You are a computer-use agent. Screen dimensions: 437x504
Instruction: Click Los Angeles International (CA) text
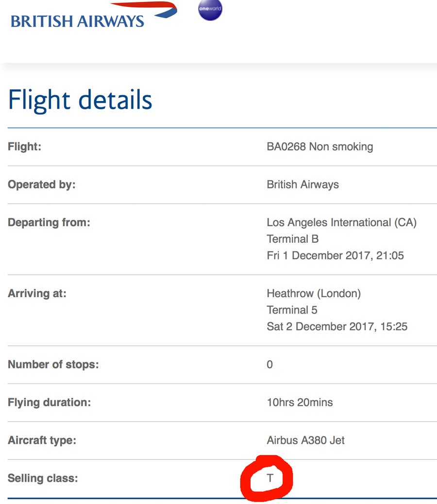click(x=341, y=222)
